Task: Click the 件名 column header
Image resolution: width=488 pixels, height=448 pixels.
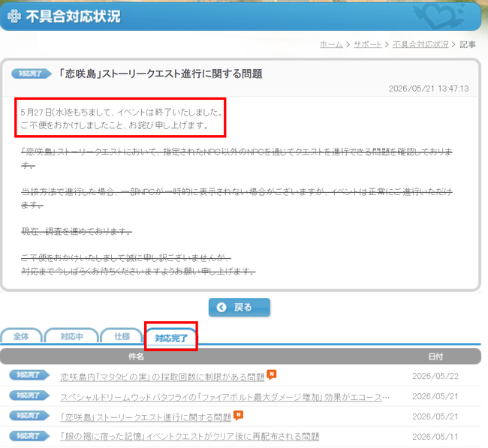Action: point(137,356)
